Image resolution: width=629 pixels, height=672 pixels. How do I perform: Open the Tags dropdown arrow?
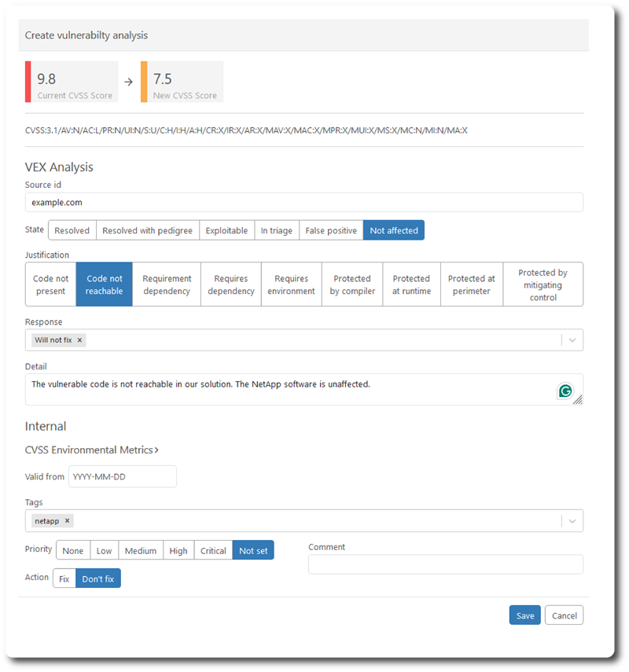572,521
